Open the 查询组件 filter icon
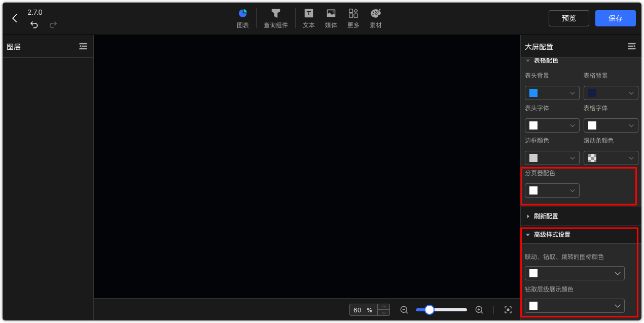This screenshot has height=323, width=644. pos(275,14)
